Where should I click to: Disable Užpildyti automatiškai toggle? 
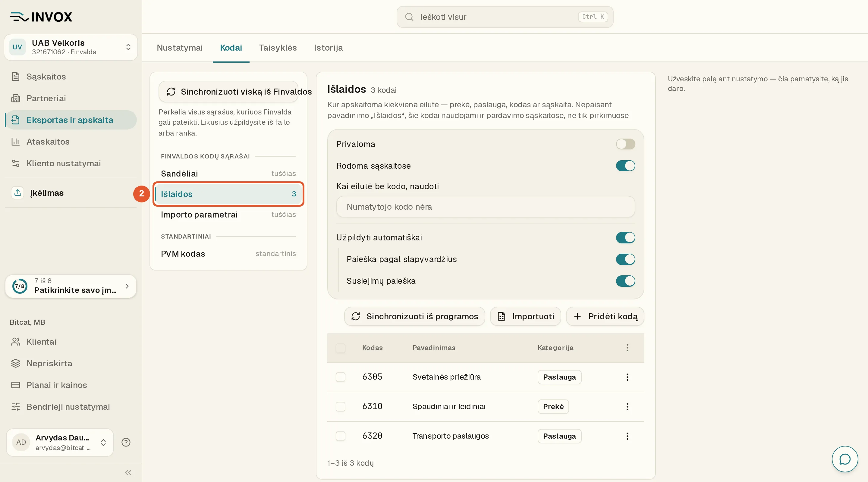625,237
